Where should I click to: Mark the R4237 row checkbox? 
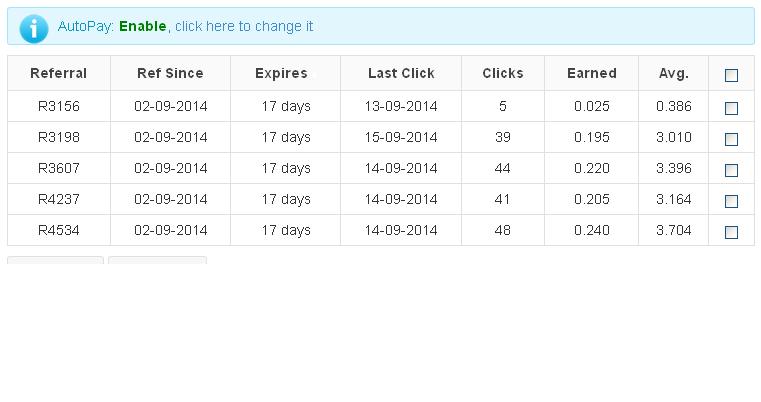[x=731, y=201]
